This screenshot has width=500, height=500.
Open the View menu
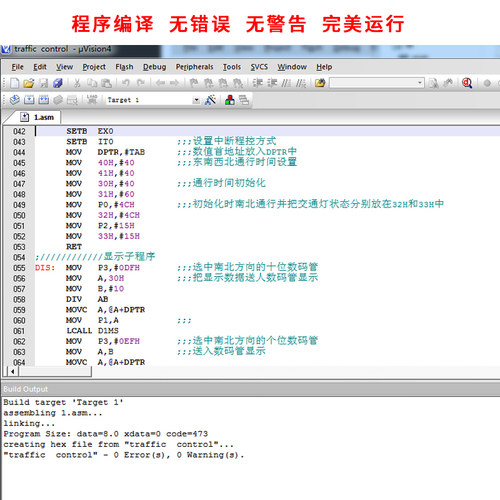pyautogui.click(x=64, y=67)
